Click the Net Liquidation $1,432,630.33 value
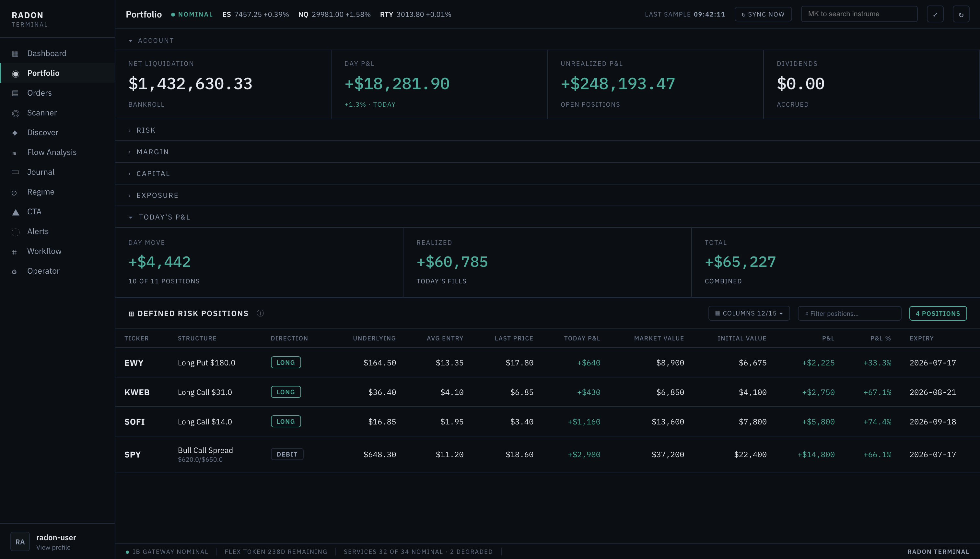 click(x=190, y=84)
